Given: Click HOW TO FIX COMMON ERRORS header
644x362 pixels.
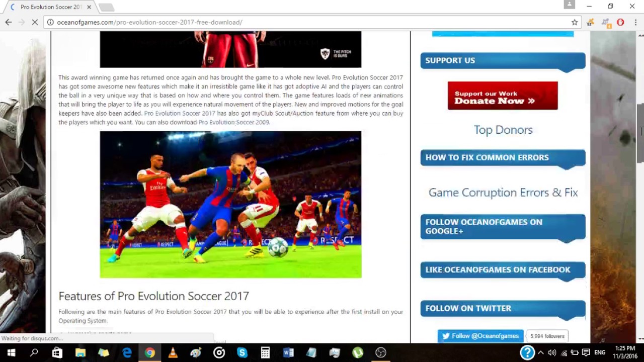Looking at the screenshot, I should tap(503, 158).
